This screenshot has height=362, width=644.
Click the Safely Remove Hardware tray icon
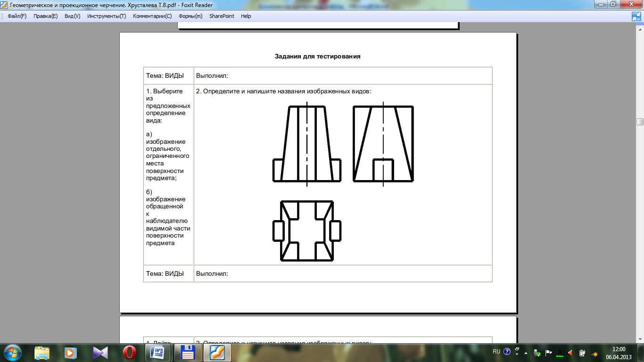click(x=537, y=353)
